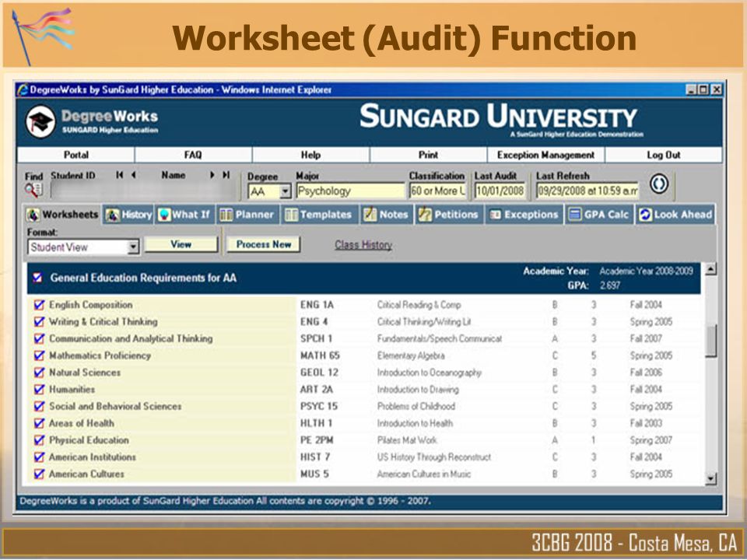The width and height of the screenshot is (747, 560).
Task: Click course title Introduction to Oceanography
Action: point(430,373)
